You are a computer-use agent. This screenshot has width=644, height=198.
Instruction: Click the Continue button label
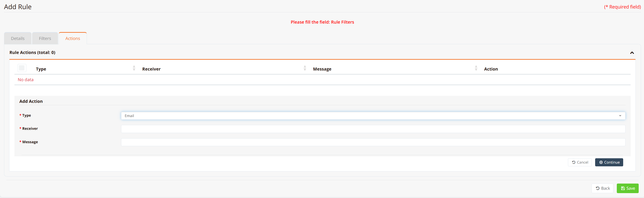[612, 162]
